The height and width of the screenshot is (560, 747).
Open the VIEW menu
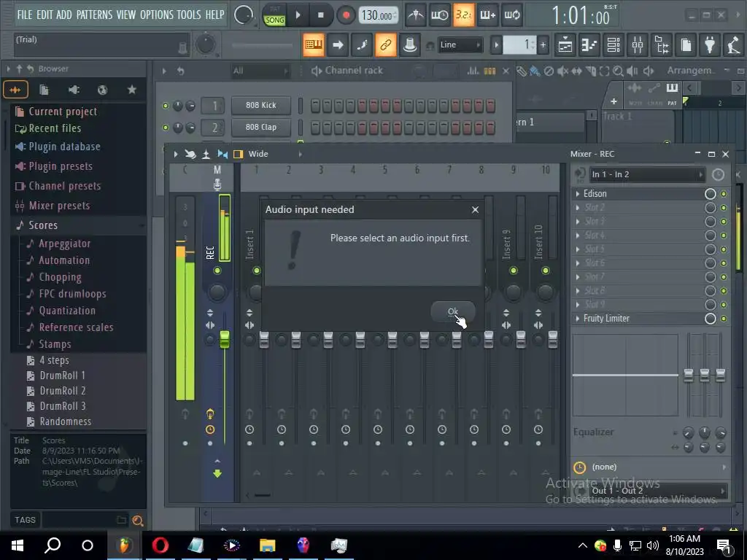coord(126,15)
